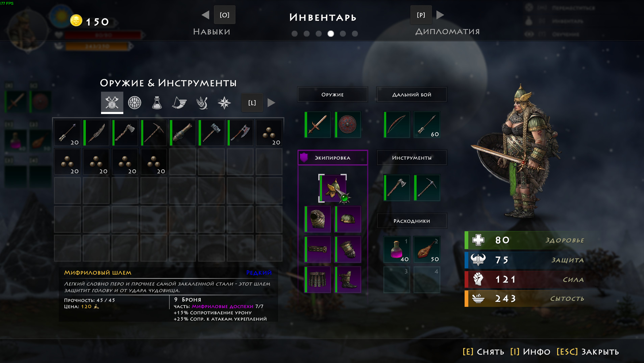Select the Weapons & Tools category icon
Screen dimensions: 644x363
tap(112, 103)
